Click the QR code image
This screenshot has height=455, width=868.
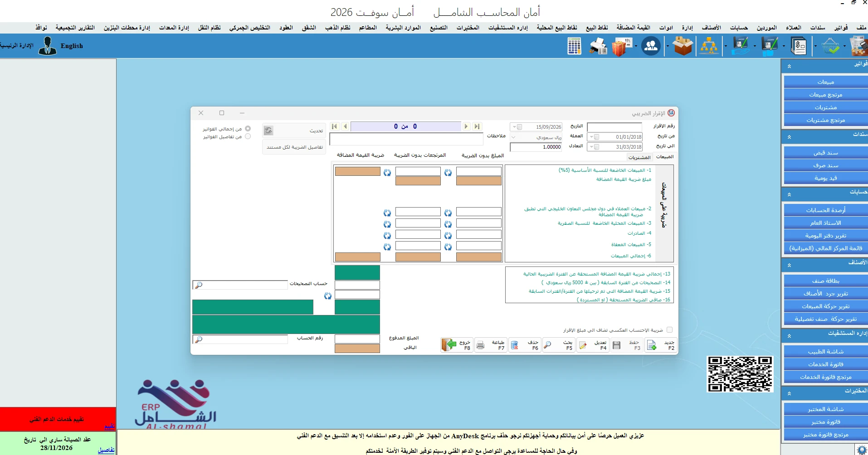(740, 374)
